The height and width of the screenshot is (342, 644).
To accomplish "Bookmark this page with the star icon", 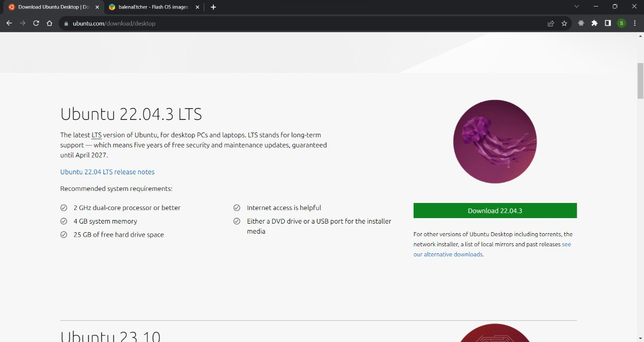I will click(565, 23).
